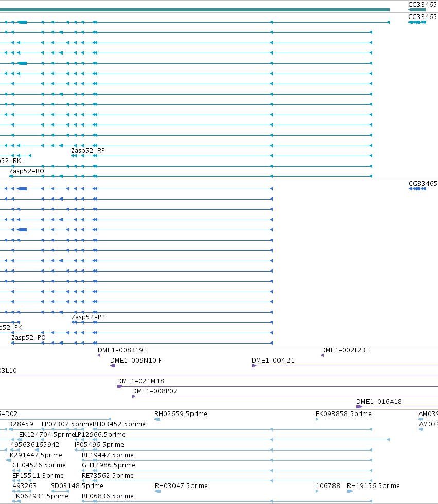The height and width of the screenshot is (504, 438).
Task: Click the small EK093858.5prime arrow glyph
Action: [x=317, y=419]
